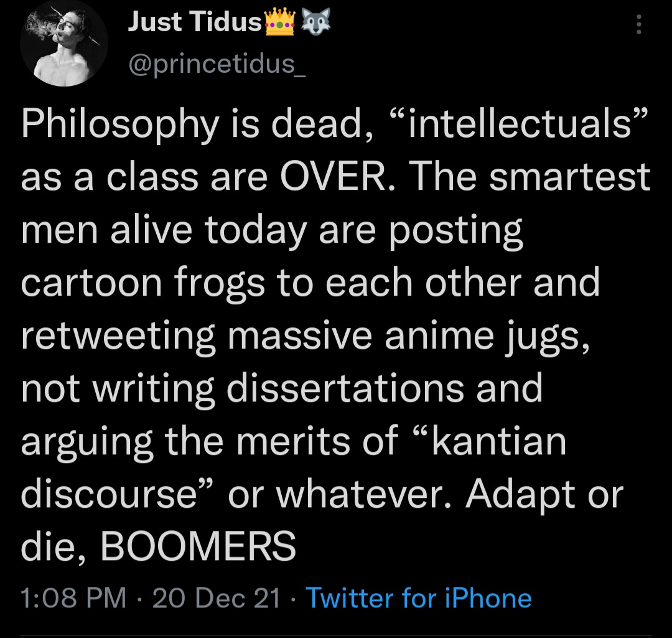Open the tweet's three-dot more options menu
The width and height of the screenshot is (672, 638).
[638, 24]
